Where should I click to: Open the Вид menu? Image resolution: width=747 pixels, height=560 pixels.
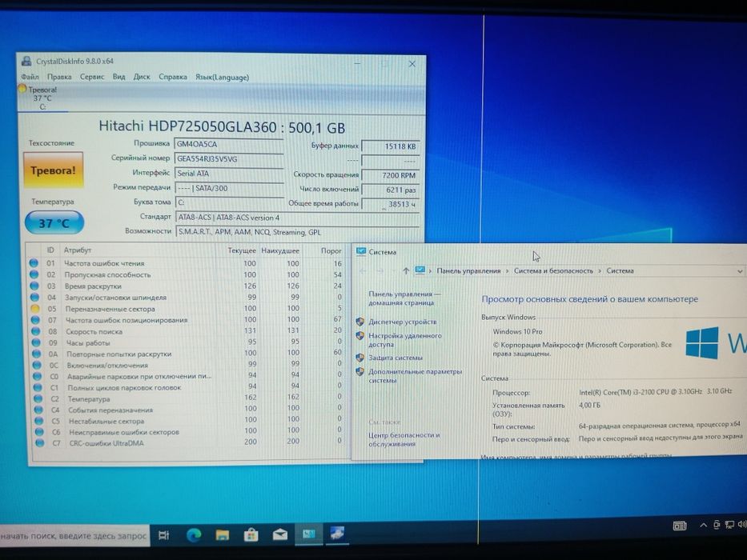119,77
